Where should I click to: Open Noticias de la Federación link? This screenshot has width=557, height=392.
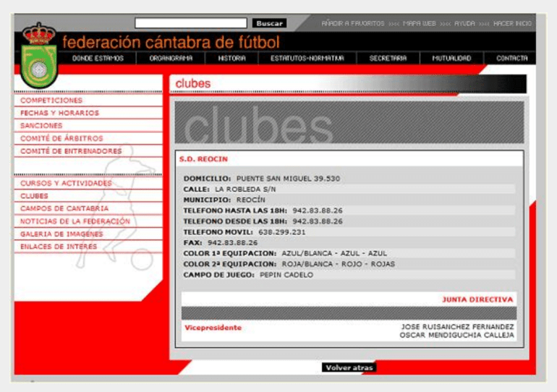[x=75, y=221]
